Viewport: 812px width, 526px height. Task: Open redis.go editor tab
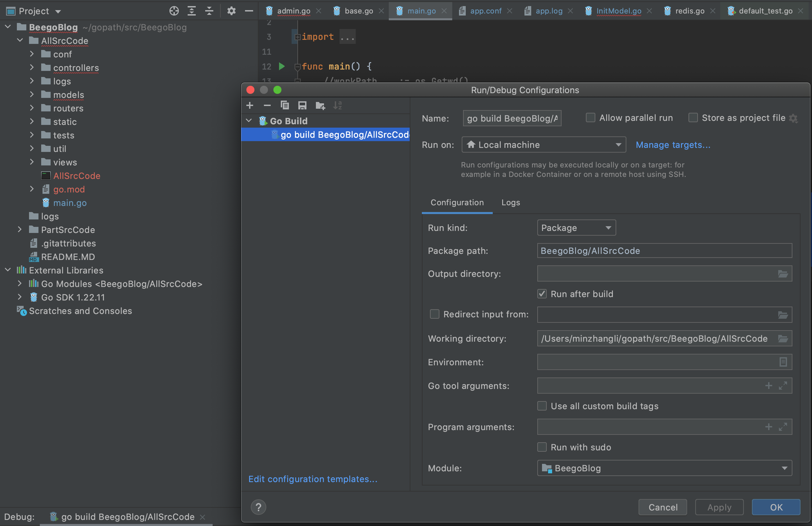(x=689, y=11)
